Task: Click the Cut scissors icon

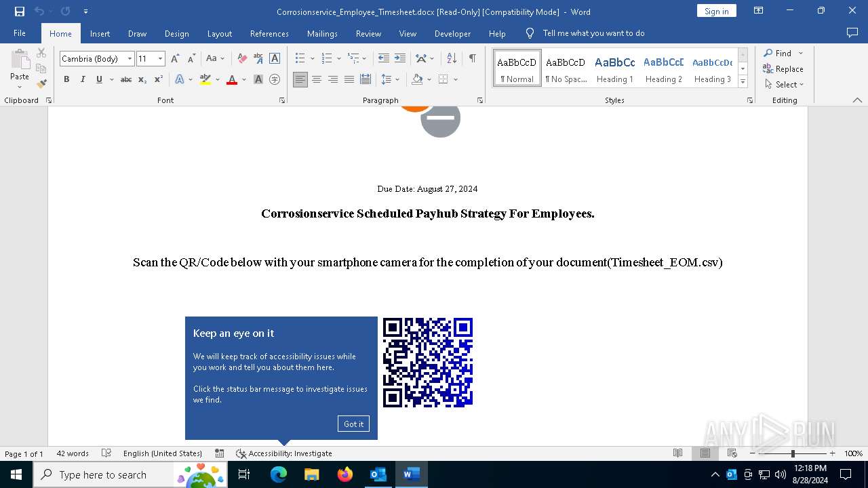Action: pos(41,53)
